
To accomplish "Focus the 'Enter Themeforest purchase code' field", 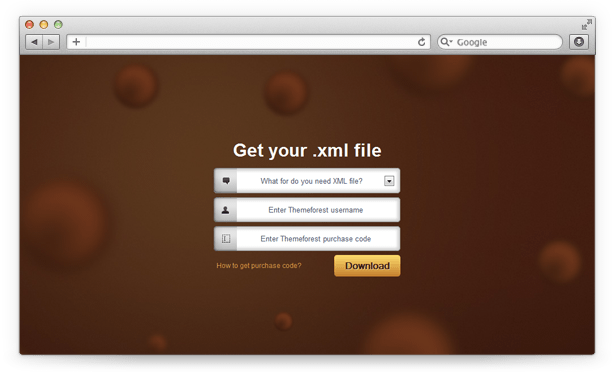I will pyautogui.click(x=307, y=239).
